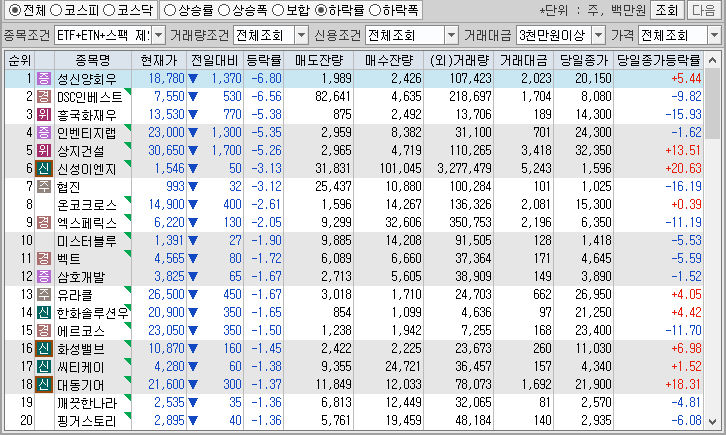
Task: Click the 신 badge next to 한화솔루션우
Action: [44, 313]
